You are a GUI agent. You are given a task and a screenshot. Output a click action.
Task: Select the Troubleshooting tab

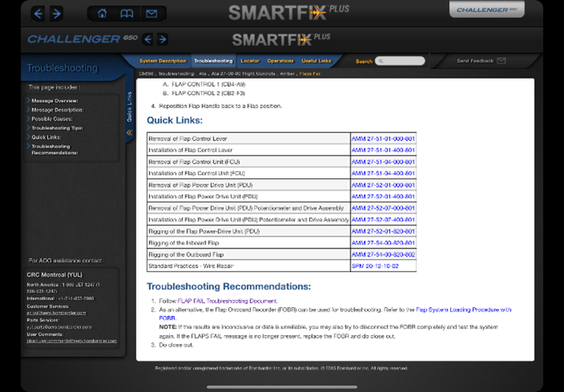click(x=213, y=61)
